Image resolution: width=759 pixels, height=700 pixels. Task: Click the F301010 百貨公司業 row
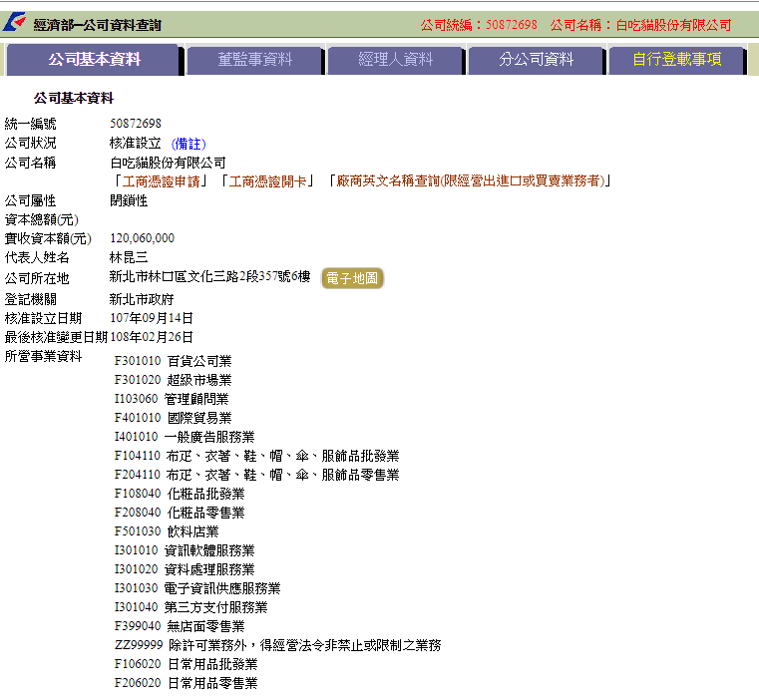pos(174,361)
